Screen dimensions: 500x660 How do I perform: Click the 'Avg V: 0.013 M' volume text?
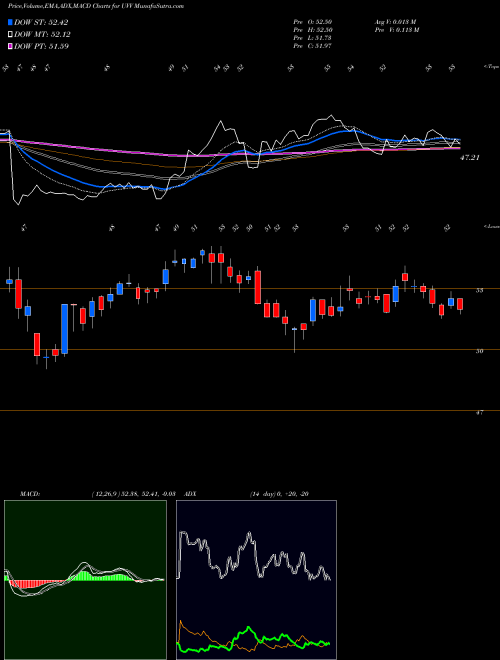pos(395,22)
